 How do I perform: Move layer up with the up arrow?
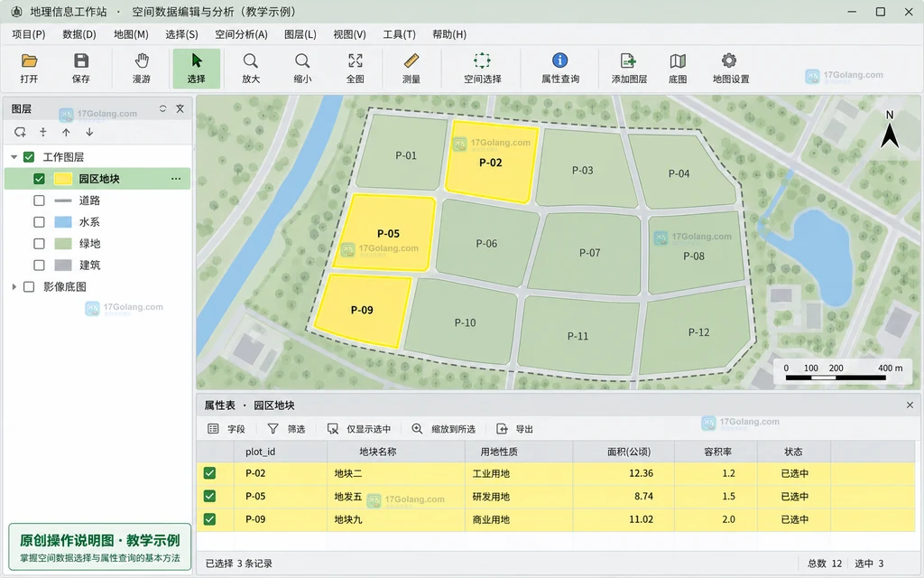click(66, 132)
